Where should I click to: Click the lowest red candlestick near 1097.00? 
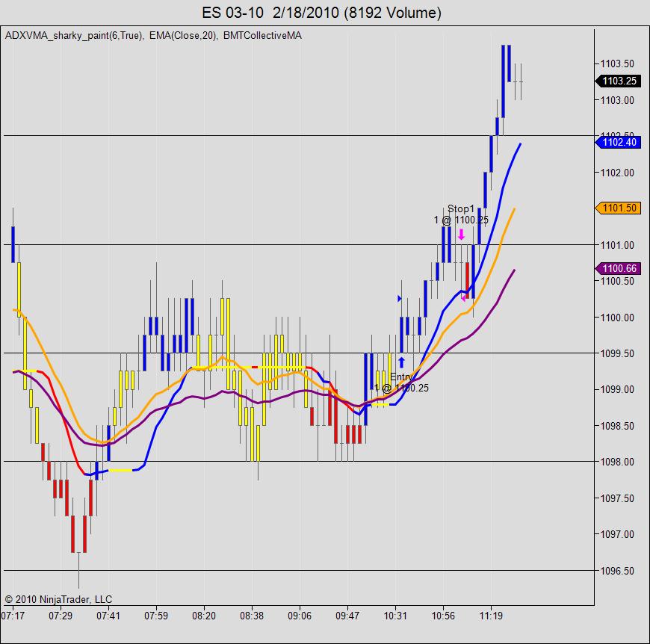coord(73,533)
